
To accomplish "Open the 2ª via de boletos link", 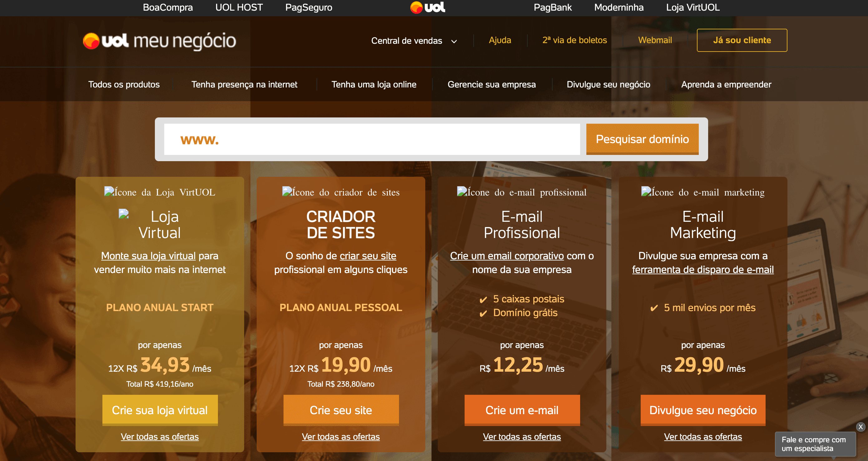I will tap(575, 40).
